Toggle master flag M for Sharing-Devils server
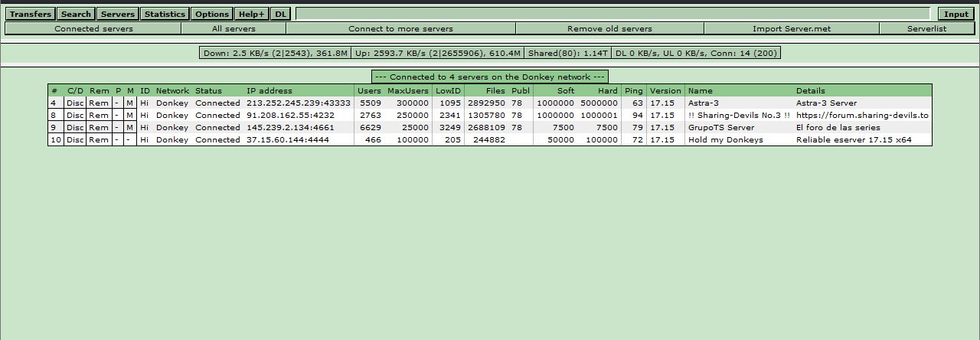The image size is (980, 340). (129, 115)
